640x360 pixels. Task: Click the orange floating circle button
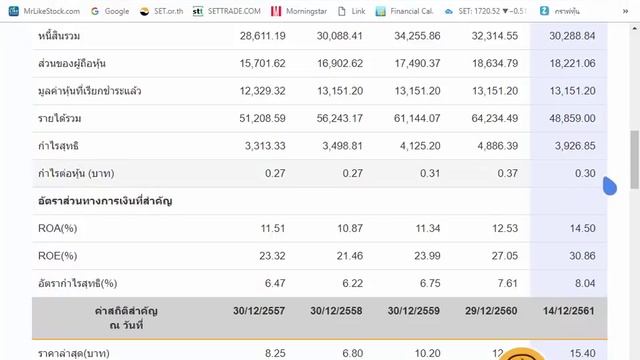coord(521,354)
